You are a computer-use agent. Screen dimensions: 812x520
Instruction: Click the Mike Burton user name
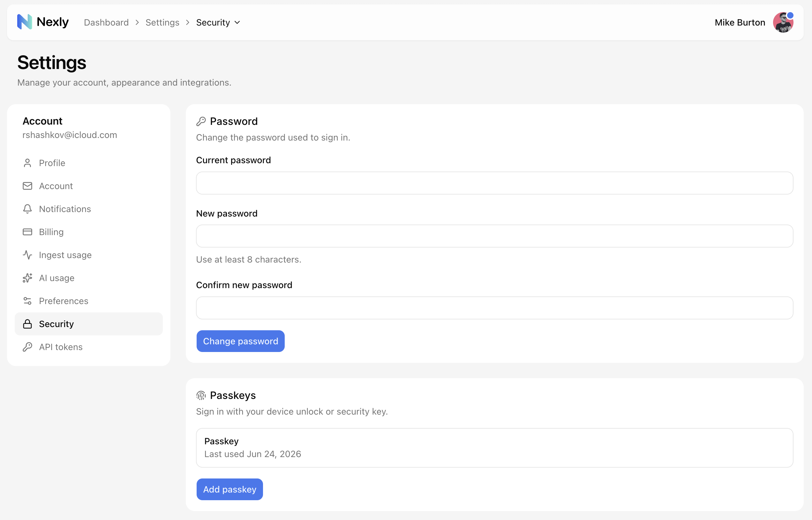pos(740,22)
